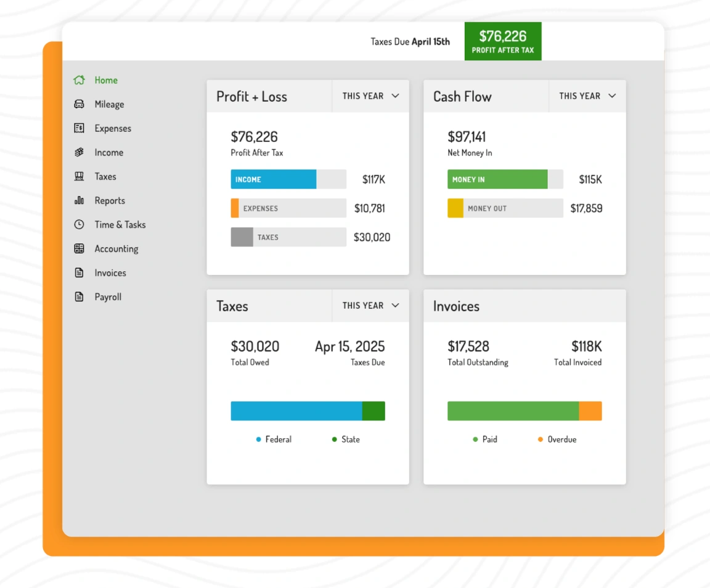Image resolution: width=710 pixels, height=588 pixels.
Task: Click the Taxes sidebar icon
Action: (80, 176)
